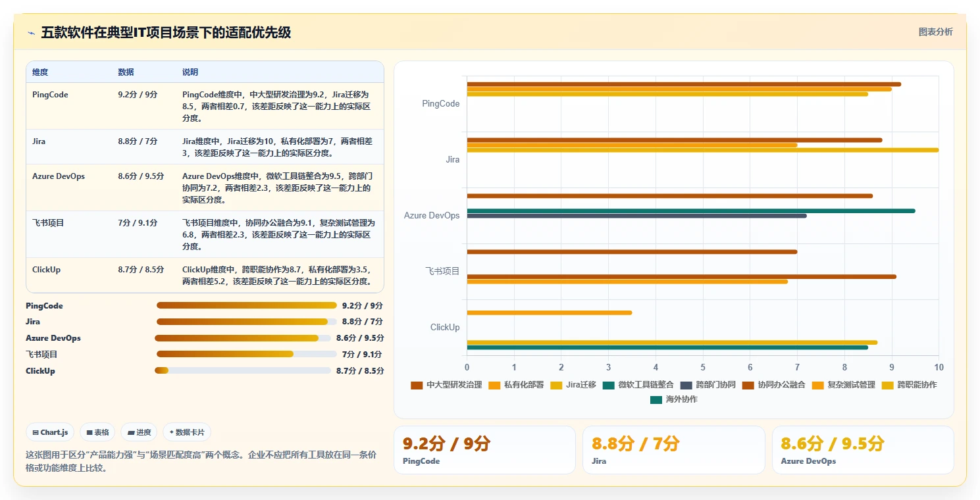Click the '9.2分 / 9分' value beside PingCode progress
The width and height of the screenshot is (980, 500).
click(x=363, y=306)
